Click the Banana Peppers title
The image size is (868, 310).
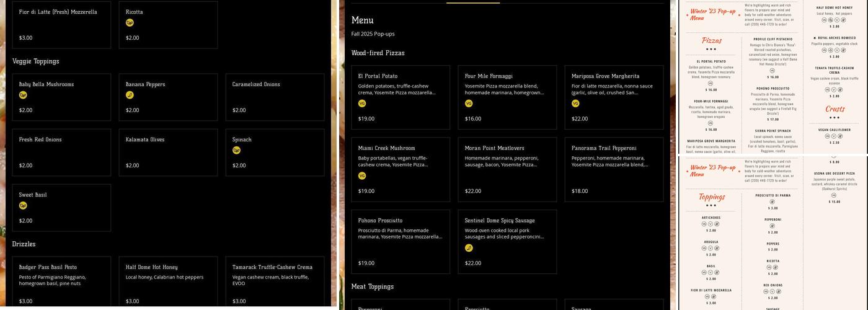click(x=146, y=84)
